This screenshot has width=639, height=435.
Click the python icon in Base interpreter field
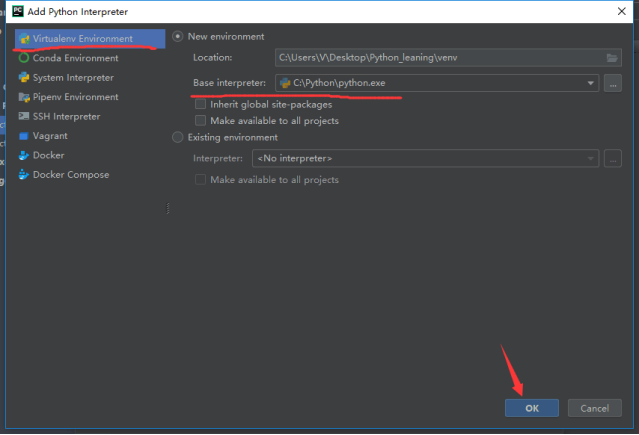pos(285,83)
